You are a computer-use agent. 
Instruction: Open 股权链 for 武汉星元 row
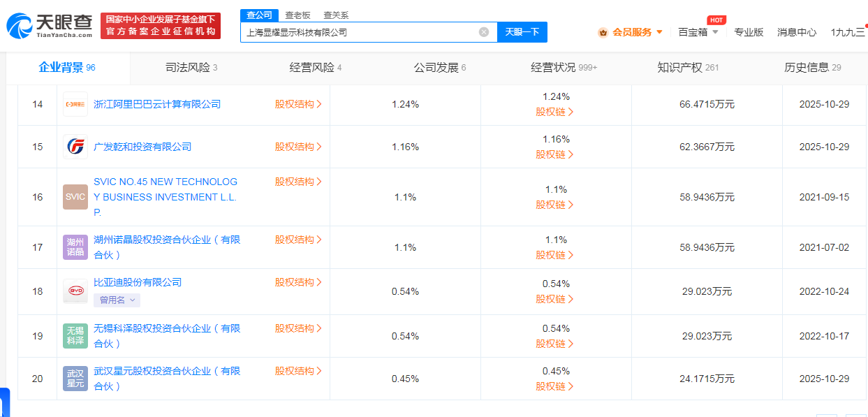pyautogui.click(x=555, y=386)
